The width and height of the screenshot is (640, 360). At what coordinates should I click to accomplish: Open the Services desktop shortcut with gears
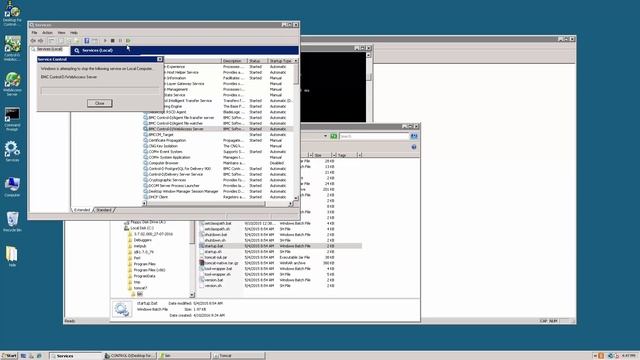(12, 151)
